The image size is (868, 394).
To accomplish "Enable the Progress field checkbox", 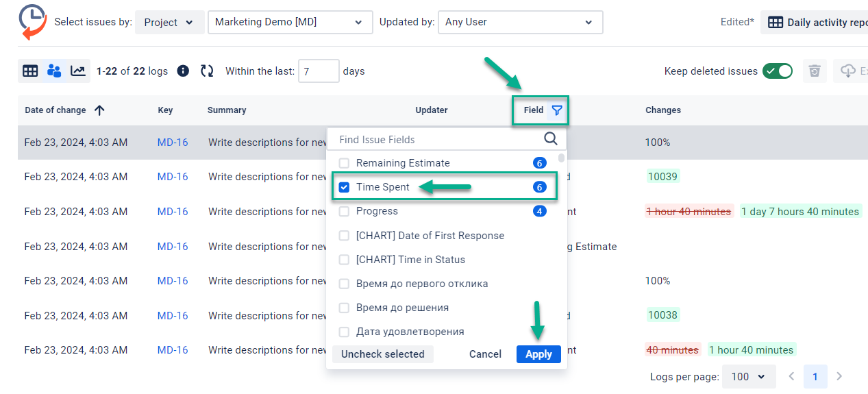I will (x=345, y=211).
